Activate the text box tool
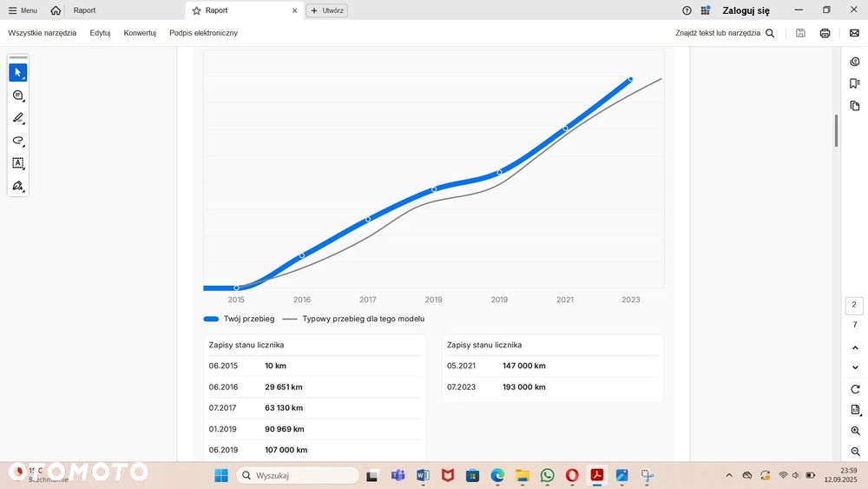 [17, 163]
